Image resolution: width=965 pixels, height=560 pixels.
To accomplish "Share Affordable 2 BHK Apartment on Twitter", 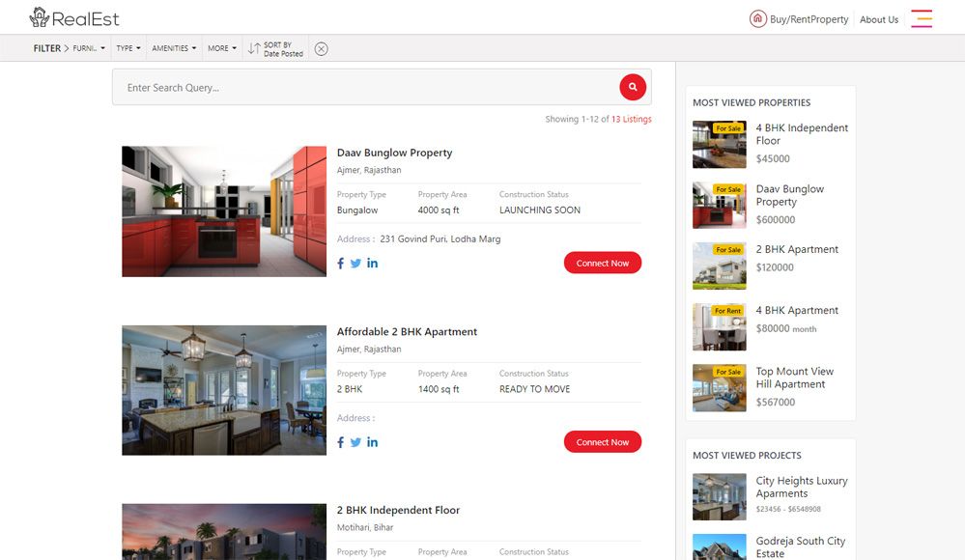I will coord(355,442).
